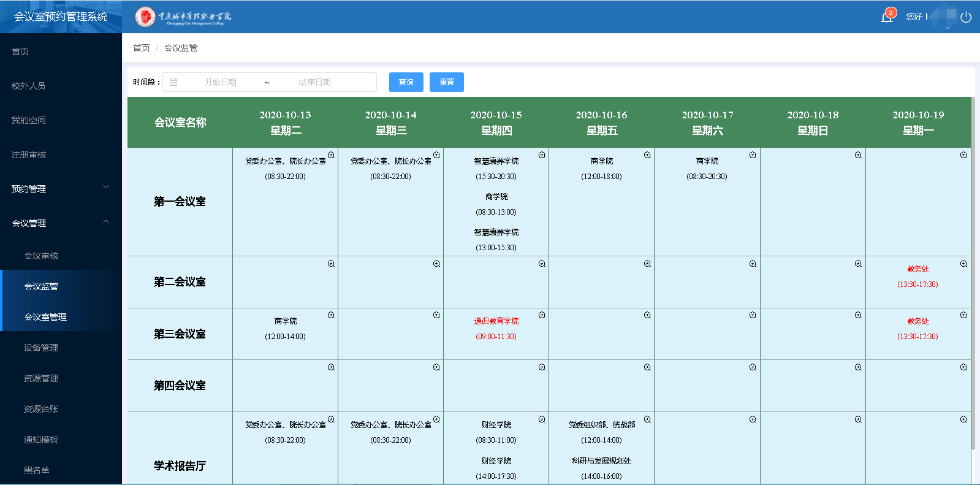Click the 查询 button
980x485 pixels.
[x=406, y=82]
